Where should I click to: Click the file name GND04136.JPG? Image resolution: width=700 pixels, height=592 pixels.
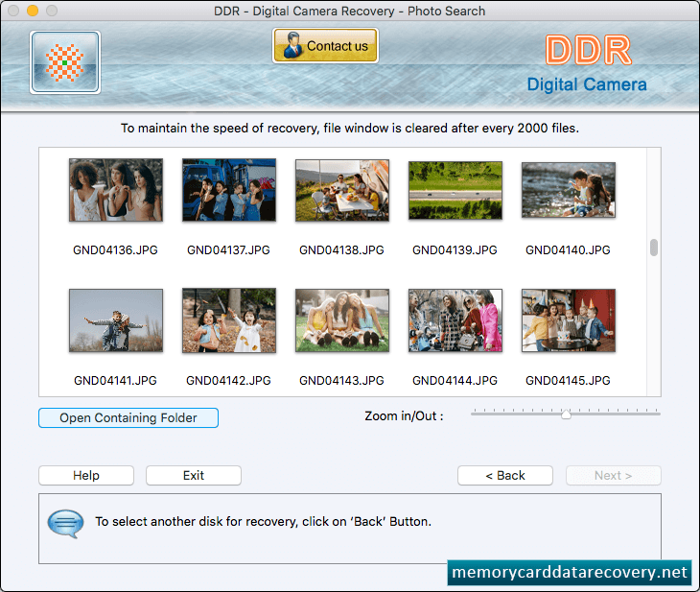(x=116, y=250)
